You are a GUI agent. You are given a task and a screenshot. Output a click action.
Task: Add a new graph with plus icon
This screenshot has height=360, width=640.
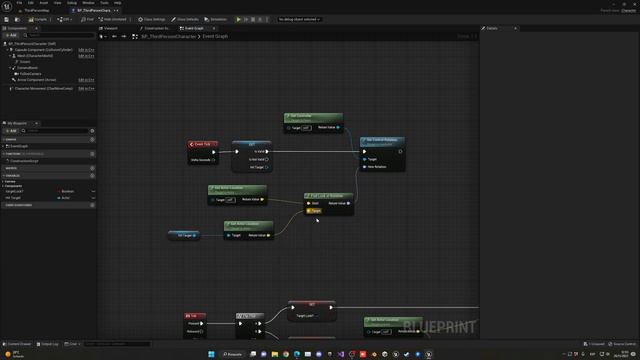pos(92,139)
